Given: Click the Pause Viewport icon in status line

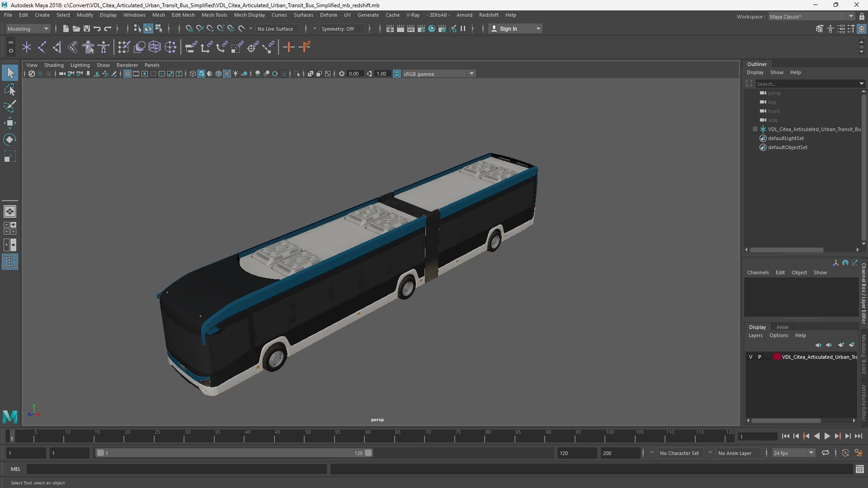Looking at the screenshot, I should [463, 28].
